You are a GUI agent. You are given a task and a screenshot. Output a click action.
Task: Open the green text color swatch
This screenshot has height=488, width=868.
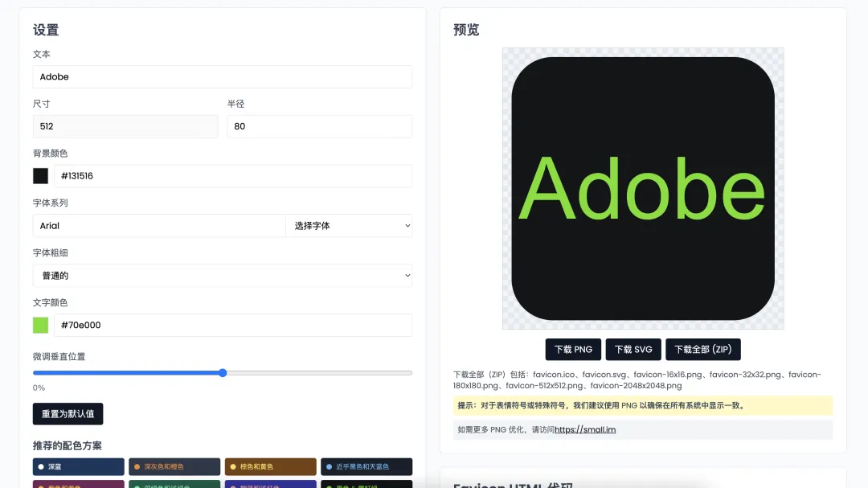coord(40,325)
